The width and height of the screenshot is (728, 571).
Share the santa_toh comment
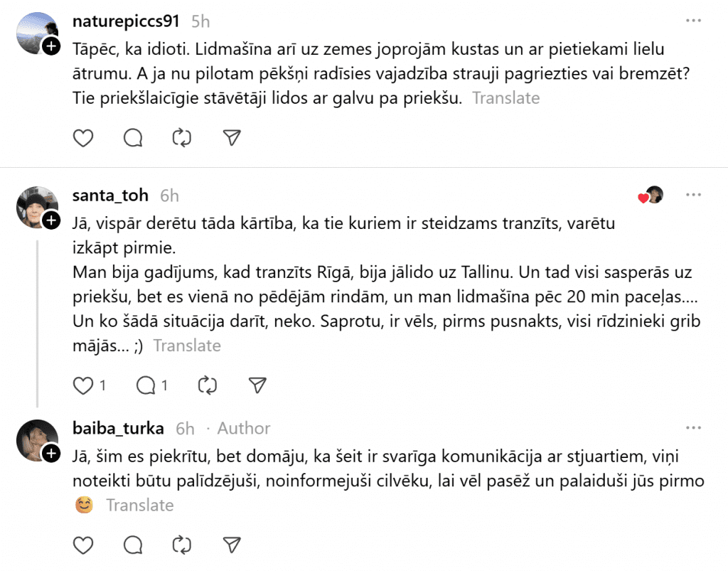coord(257,385)
